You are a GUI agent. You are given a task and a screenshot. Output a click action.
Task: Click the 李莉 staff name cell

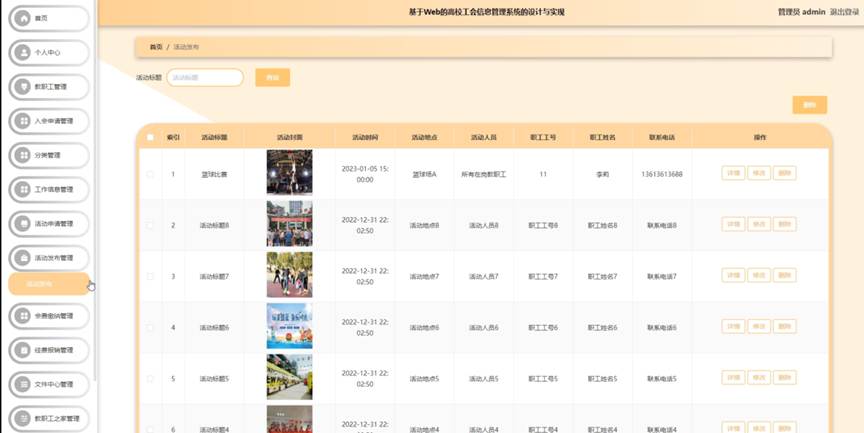tap(602, 175)
